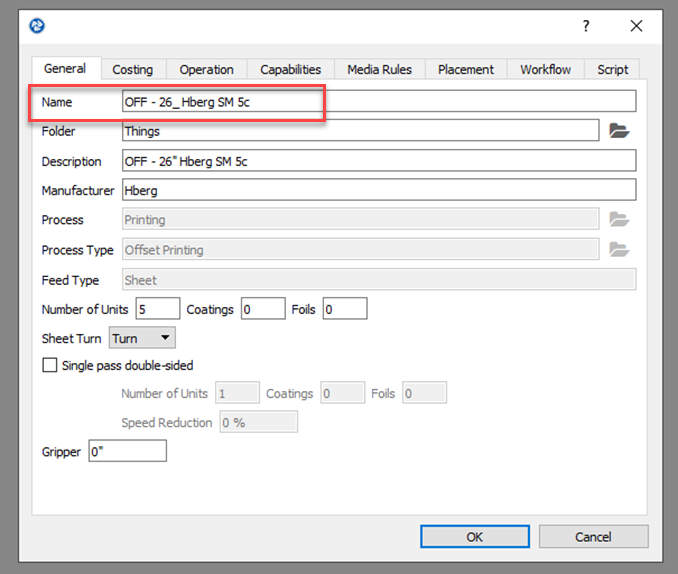The height and width of the screenshot is (574, 678).
Task: Click the Number of Units field showing 5
Action: (x=158, y=309)
